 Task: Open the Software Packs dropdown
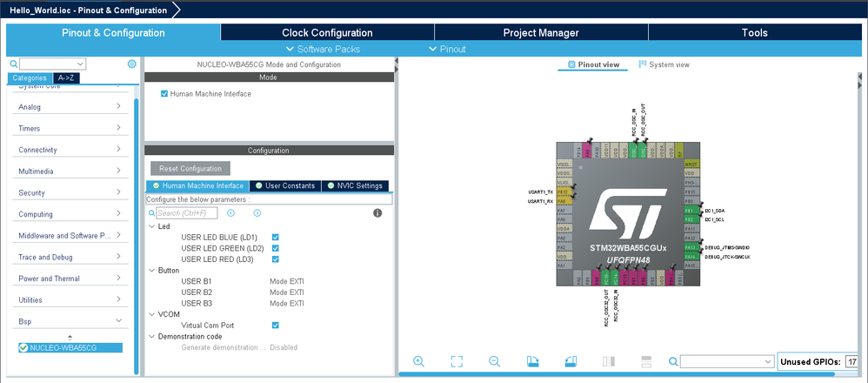coord(323,49)
